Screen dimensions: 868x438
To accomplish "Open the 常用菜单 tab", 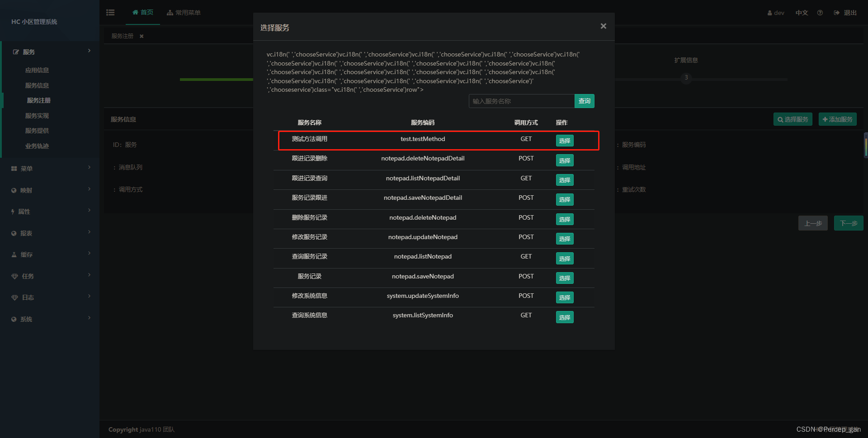I will (x=184, y=13).
